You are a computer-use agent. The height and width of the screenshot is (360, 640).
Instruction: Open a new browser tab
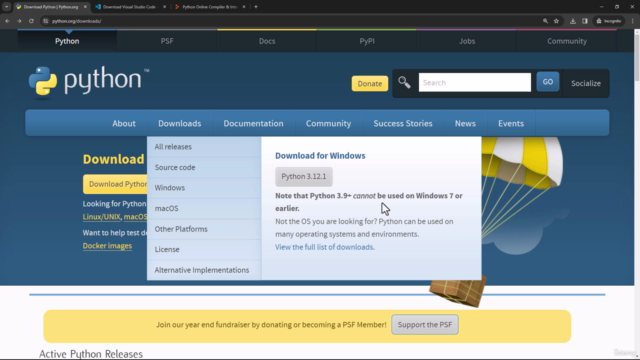[256, 7]
